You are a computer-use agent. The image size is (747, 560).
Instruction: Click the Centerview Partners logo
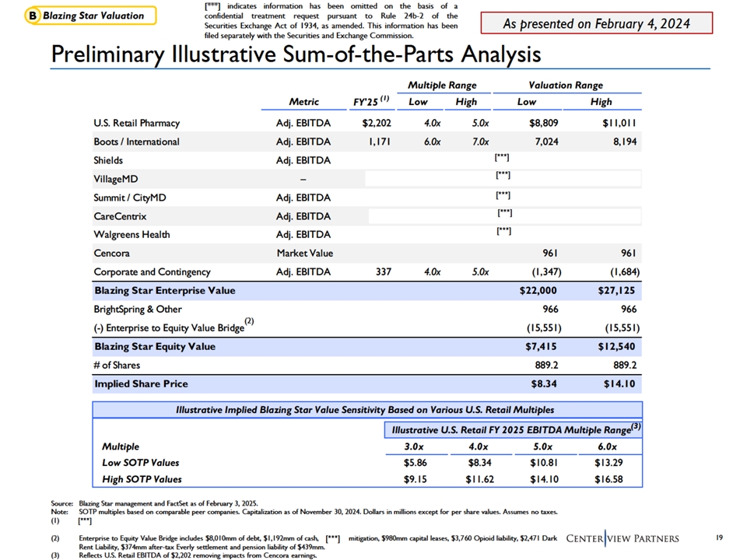622,538
